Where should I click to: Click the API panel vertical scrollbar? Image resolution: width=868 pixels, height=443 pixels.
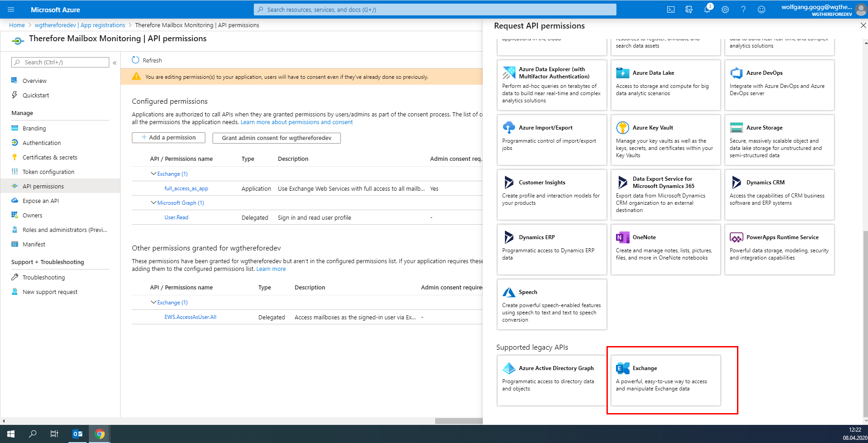(x=865, y=324)
